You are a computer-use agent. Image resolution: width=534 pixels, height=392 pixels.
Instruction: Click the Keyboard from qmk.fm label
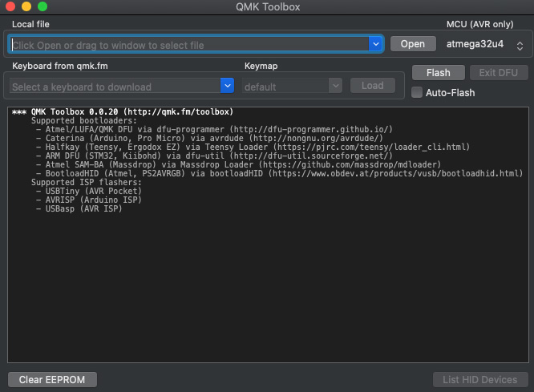click(60, 66)
